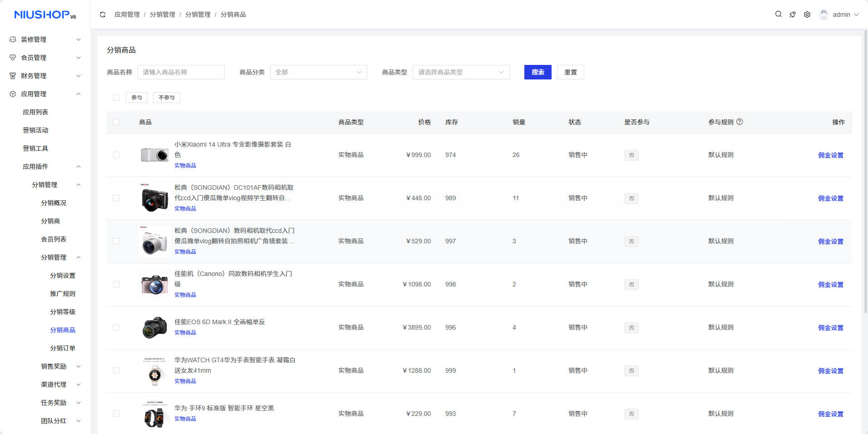Open 佣金设置 for 华为WATCH GT4 row
Image resolution: width=868 pixels, height=434 pixels.
pyautogui.click(x=830, y=371)
